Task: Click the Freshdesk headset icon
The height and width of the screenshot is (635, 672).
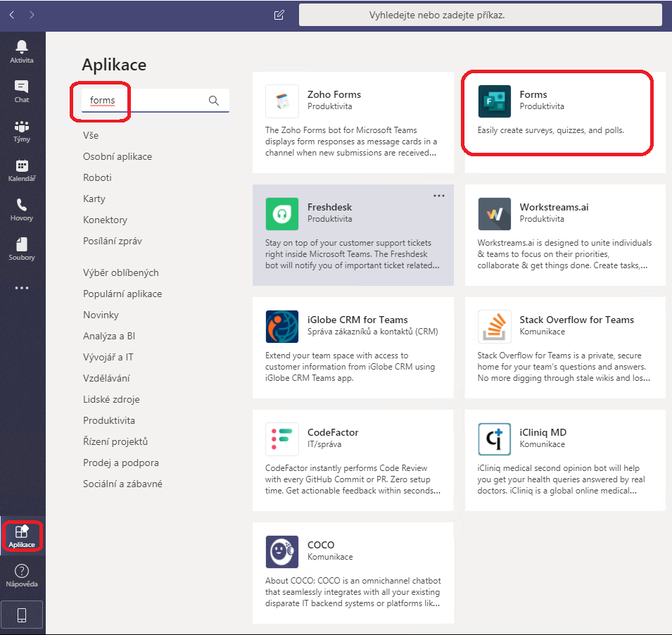Action: tap(281, 214)
